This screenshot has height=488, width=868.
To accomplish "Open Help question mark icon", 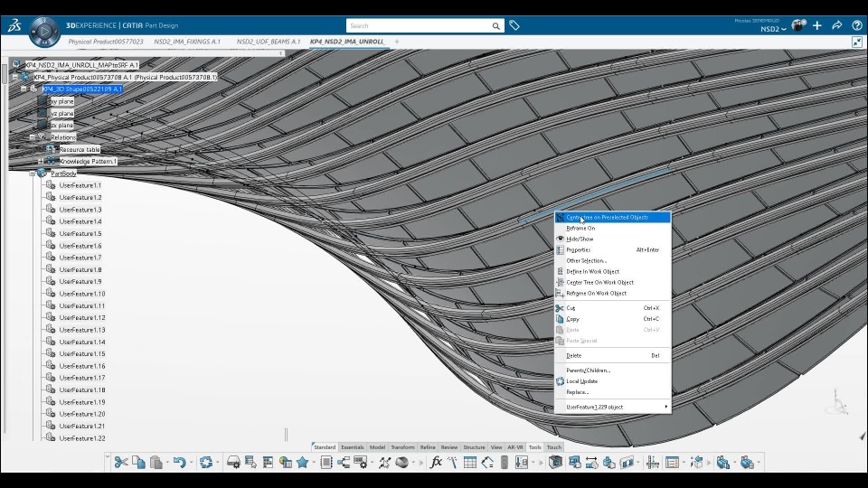I will point(856,26).
